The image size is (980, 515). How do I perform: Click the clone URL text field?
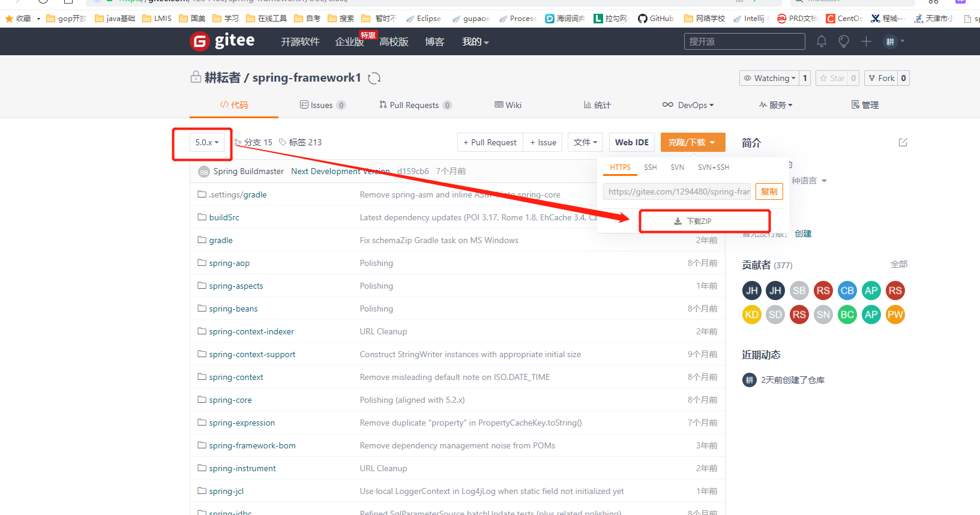pos(677,191)
